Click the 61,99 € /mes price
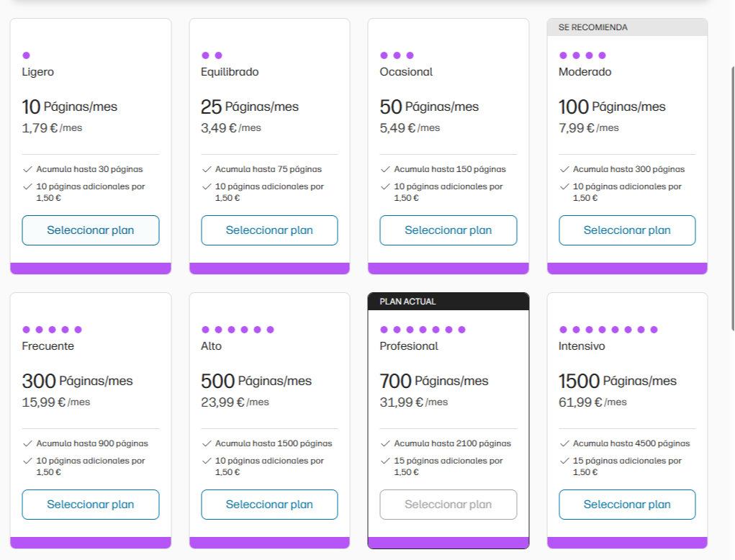This screenshot has height=560, width=735. [x=592, y=402]
